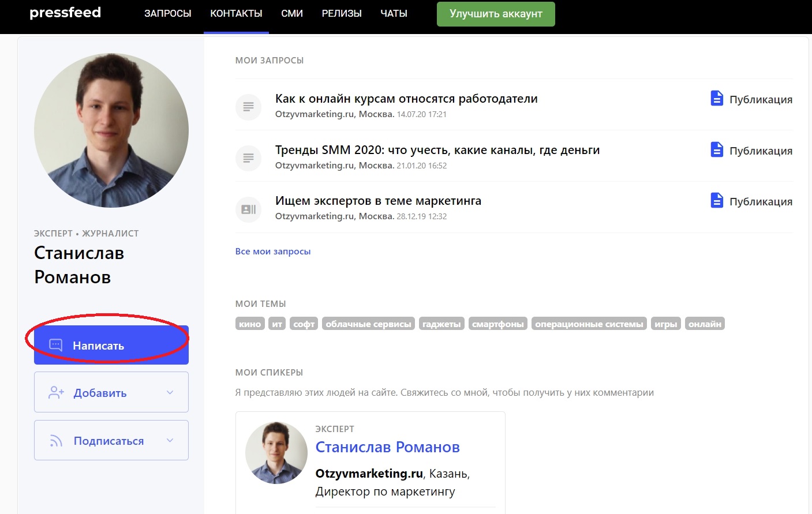Open the Станислав Романов expert name link
Viewport: 812px width, 514px height.
click(387, 447)
